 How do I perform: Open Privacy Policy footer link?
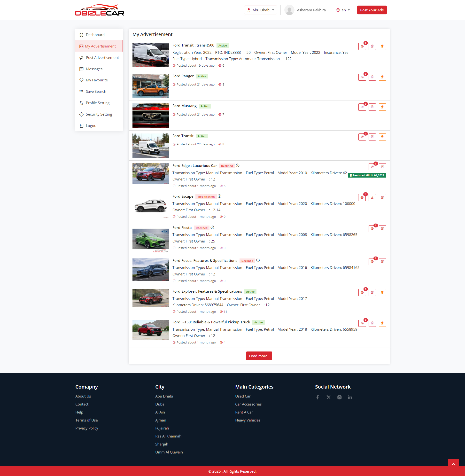87,428
